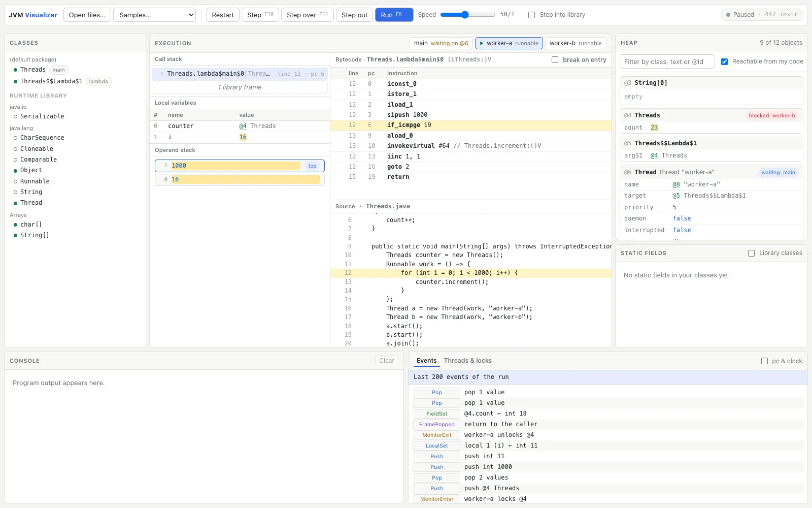Click the Restart button

click(223, 15)
